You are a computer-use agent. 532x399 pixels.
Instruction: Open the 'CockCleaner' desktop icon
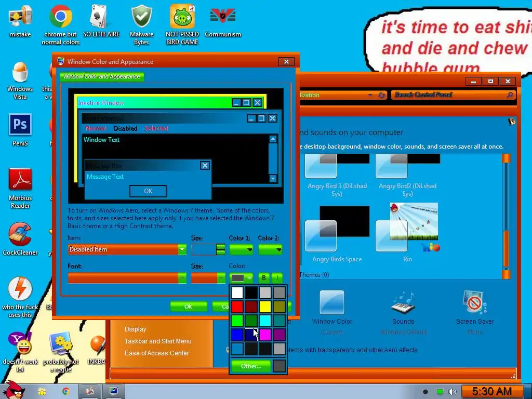click(x=20, y=239)
